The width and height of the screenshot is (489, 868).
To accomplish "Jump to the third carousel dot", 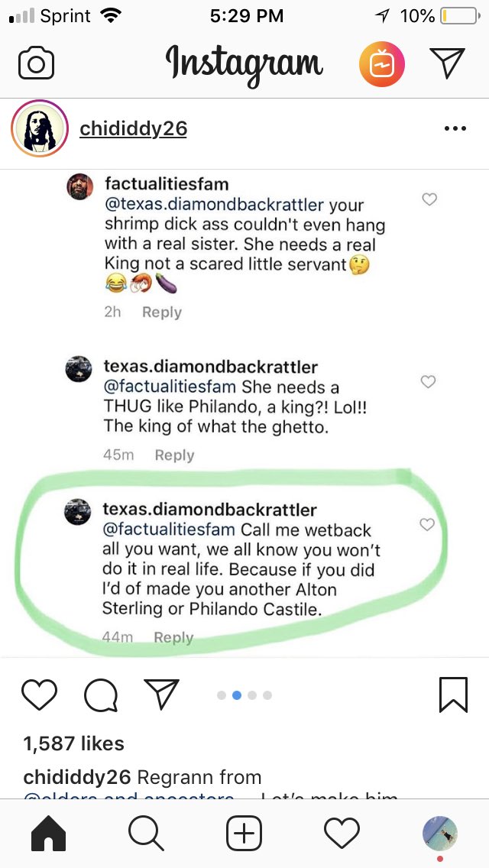I will tap(252, 695).
